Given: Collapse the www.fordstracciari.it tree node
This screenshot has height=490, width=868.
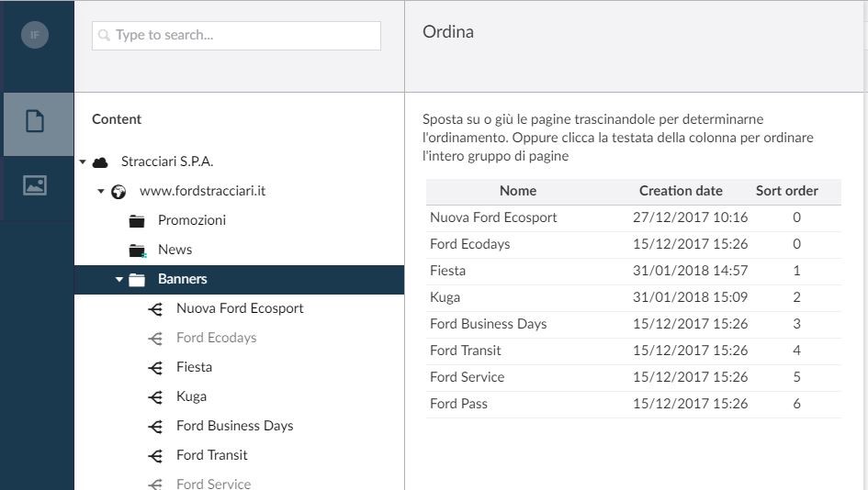Looking at the screenshot, I should coord(100,192).
